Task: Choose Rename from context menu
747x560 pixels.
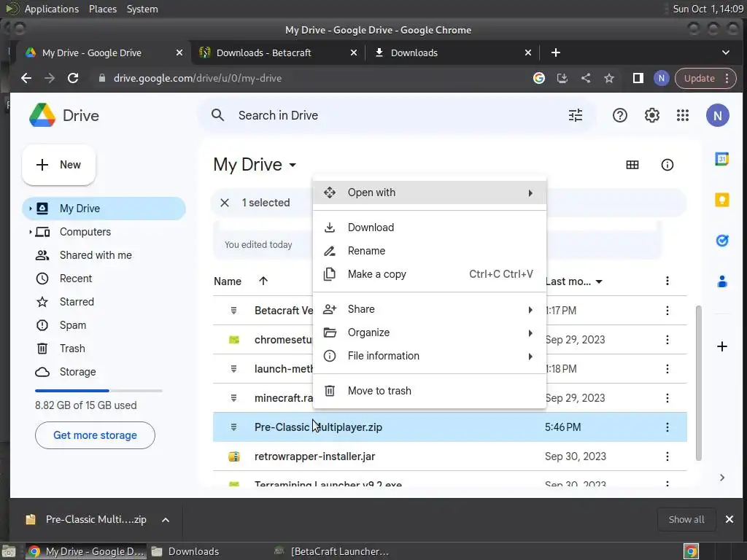Action: [429, 251]
